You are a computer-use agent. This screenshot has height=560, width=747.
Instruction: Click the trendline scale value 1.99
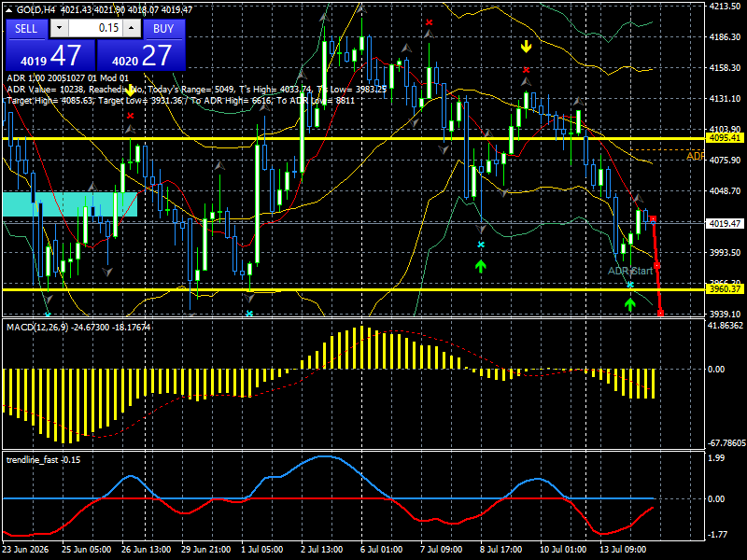coord(716,458)
